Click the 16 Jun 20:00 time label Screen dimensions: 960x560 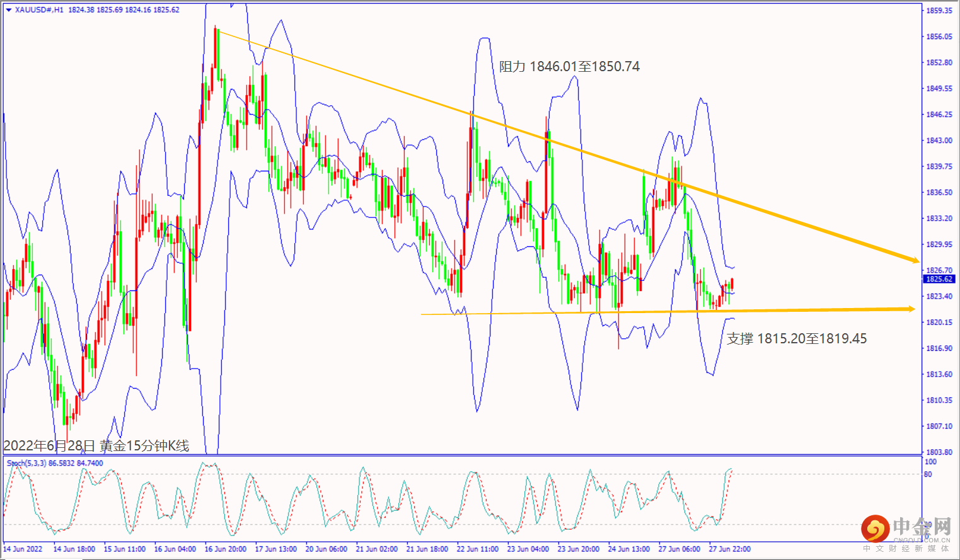[226, 549]
